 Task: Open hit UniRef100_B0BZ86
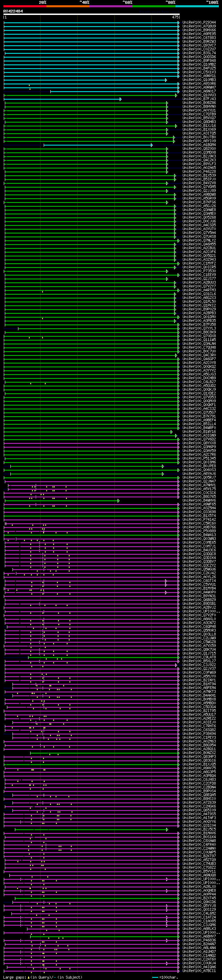(x=199, y=103)
